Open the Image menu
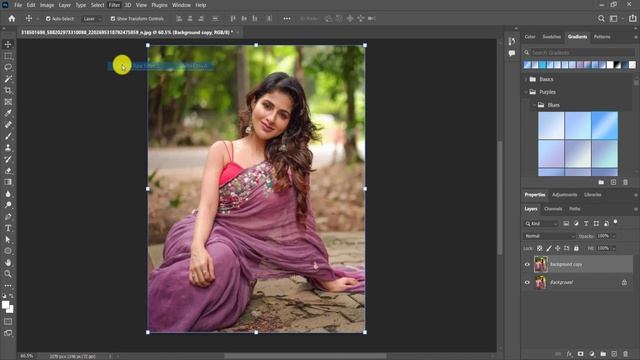Screen dimensions: 640x360 click(47, 5)
